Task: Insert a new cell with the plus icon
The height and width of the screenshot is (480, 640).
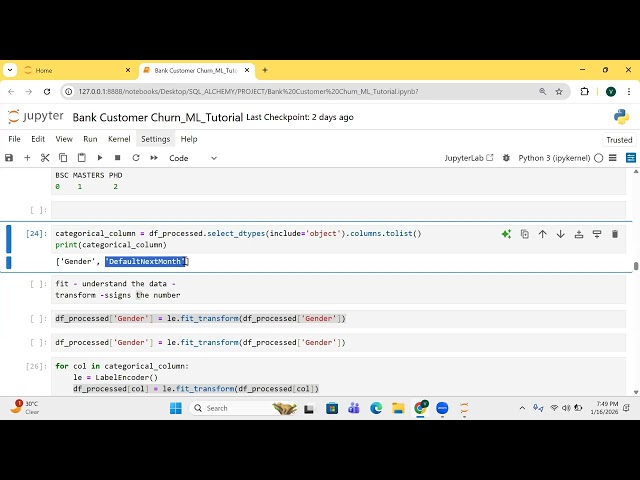Action: point(27,158)
